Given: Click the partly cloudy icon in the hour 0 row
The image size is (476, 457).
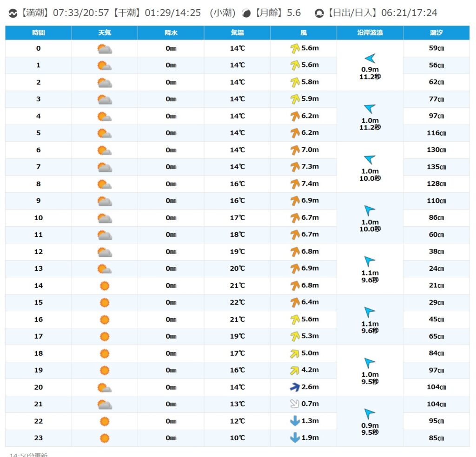Looking at the screenshot, I should pyautogui.click(x=104, y=49).
